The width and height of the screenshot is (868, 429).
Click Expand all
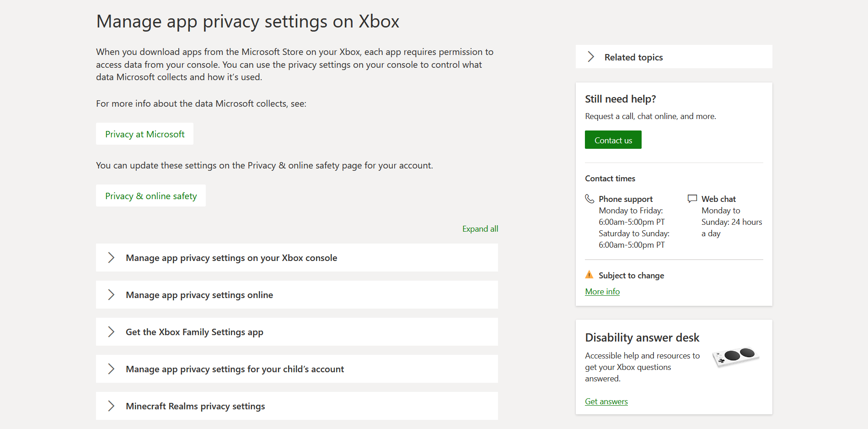[x=480, y=229]
